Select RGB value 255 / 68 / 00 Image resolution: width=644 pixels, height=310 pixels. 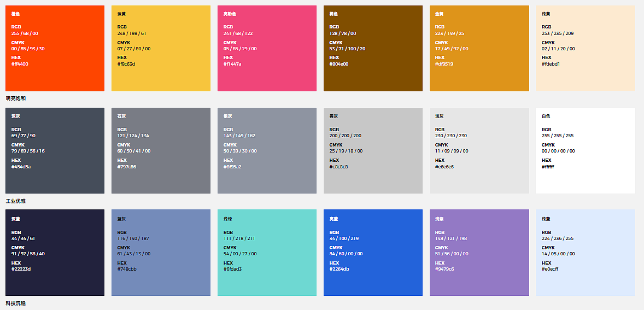point(25,34)
